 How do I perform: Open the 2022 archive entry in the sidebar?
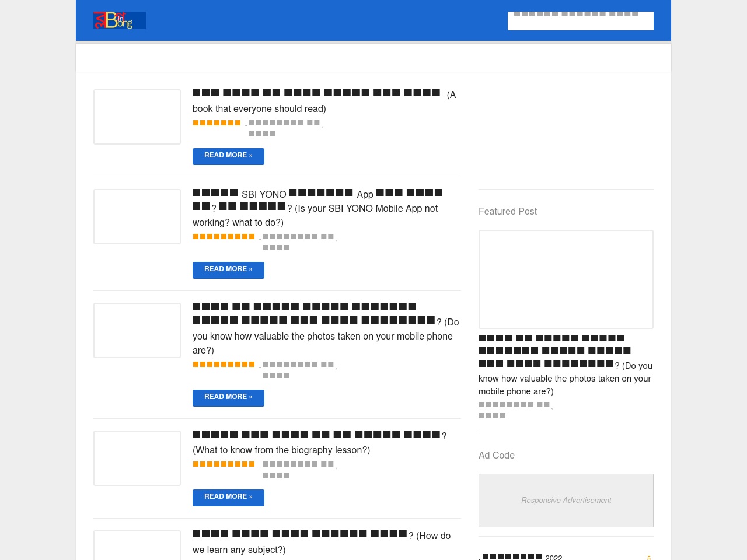click(x=522, y=557)
